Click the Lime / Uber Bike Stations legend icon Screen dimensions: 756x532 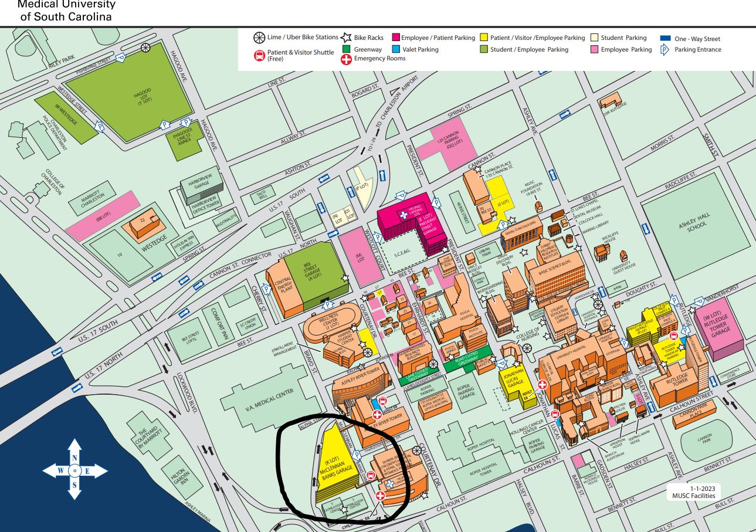pos(259,38)
